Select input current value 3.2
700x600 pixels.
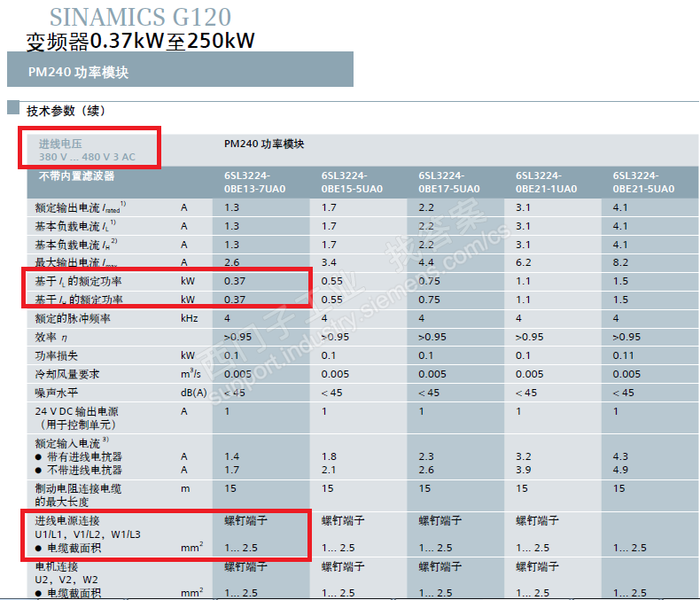coord(523,456)
